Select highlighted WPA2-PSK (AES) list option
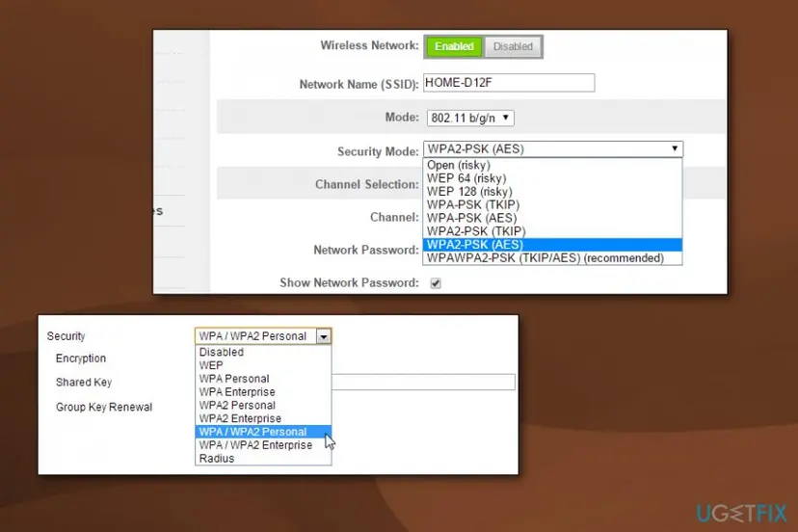The width and height of the screenshot is (798, 532). coord(552,245)
